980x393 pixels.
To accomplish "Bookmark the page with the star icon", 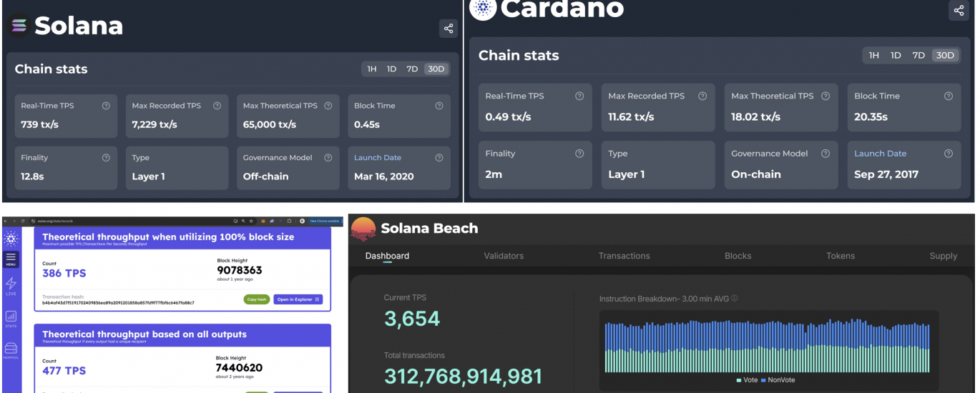I will pyautogui.click(x=251, y=221).
